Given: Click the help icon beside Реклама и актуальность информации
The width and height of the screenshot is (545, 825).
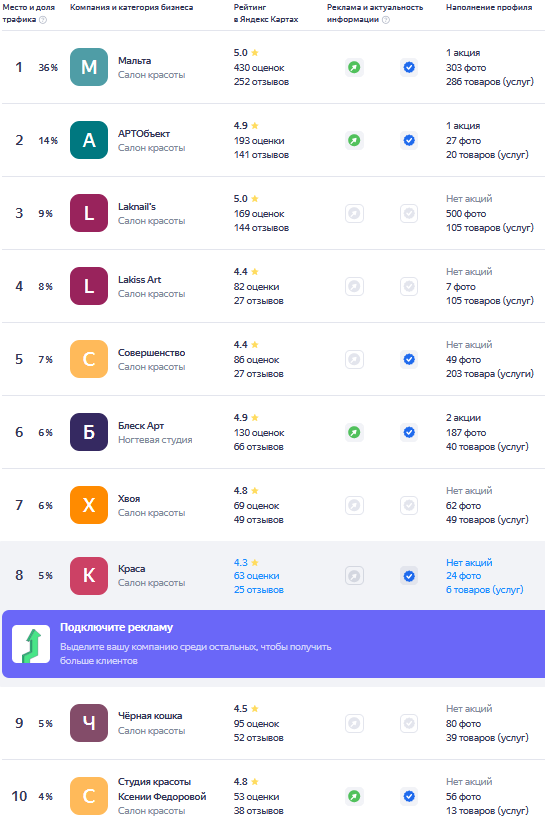Looking at the screenshot, I should pos(386,20).
